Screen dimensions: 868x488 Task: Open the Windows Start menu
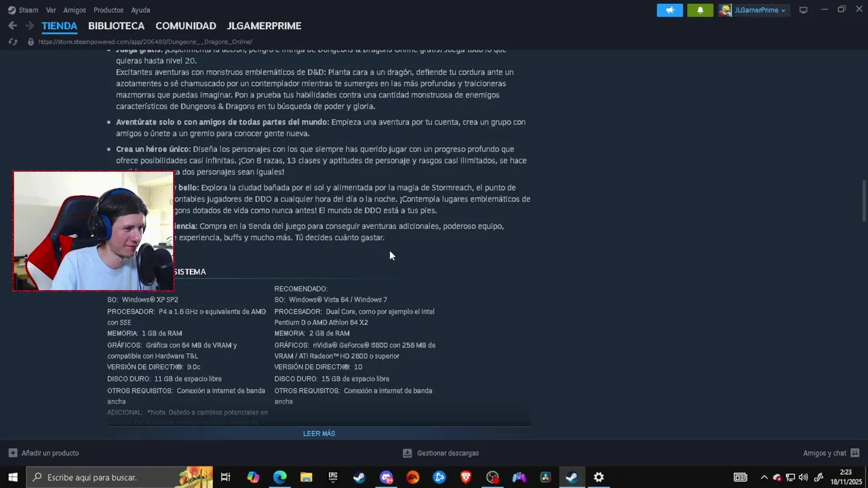point(13,477)
